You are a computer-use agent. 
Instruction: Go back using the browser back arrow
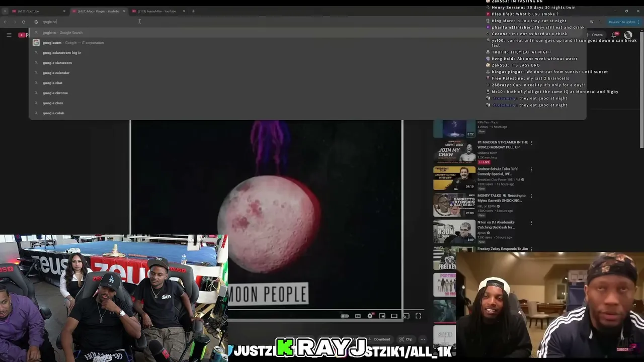coord(6,22)
